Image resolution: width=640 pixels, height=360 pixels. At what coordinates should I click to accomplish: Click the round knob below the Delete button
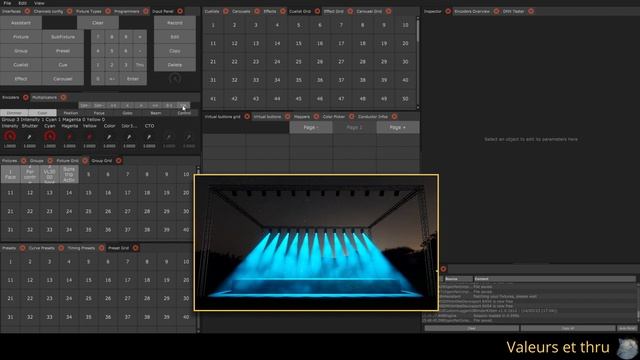click(175, 78)
